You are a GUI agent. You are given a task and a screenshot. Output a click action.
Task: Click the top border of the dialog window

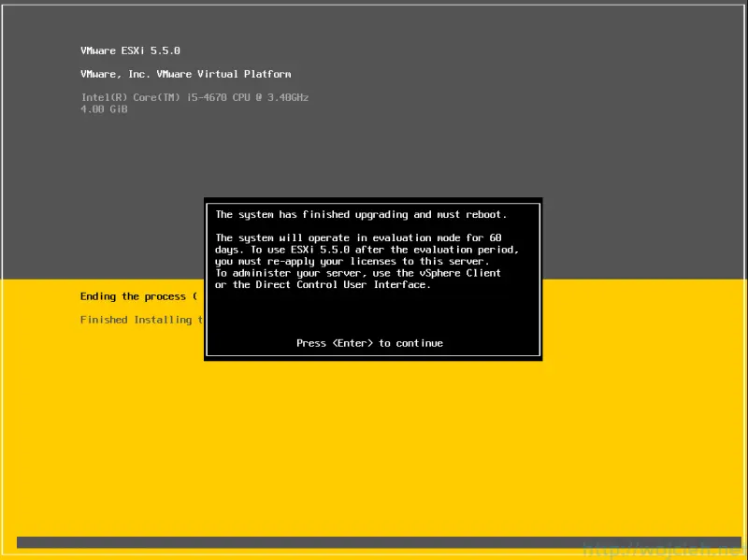click(x=373, y=198)
